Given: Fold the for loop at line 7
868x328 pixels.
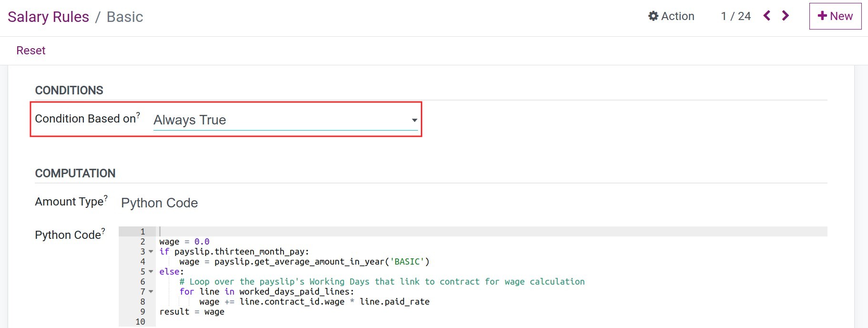Looking at the screenshot, I should pos(151,292).
